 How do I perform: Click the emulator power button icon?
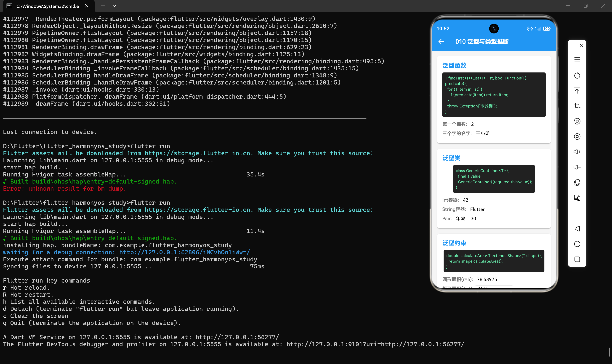point(577,75)
